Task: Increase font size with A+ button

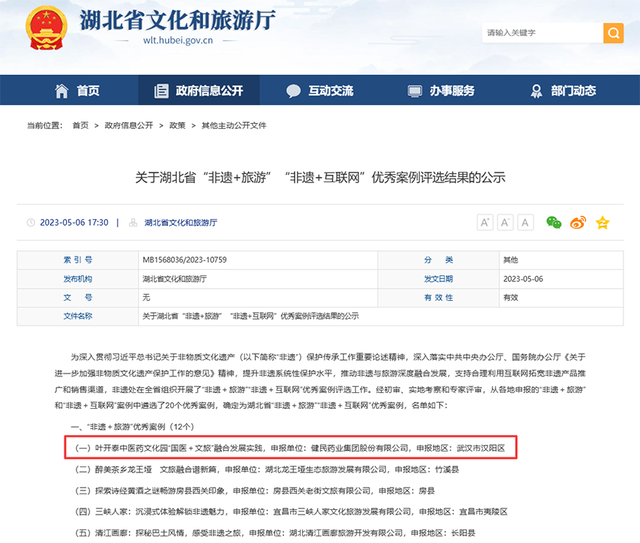Action: click(485, 222)
